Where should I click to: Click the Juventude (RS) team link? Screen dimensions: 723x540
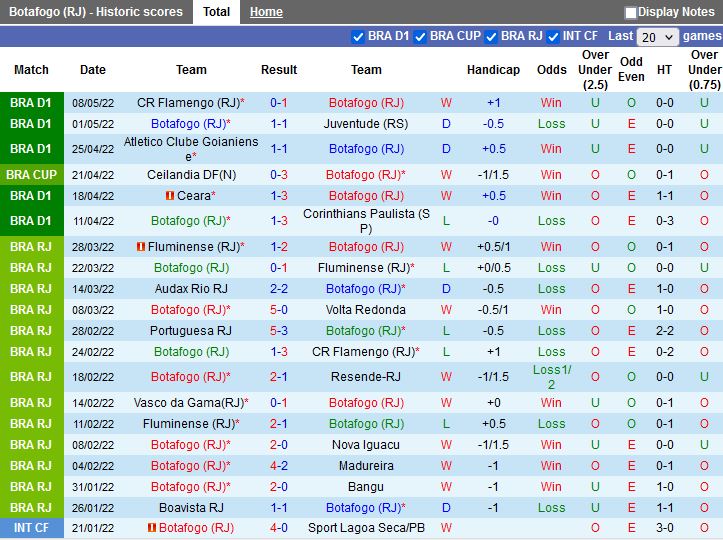click(x=366, y=124)
